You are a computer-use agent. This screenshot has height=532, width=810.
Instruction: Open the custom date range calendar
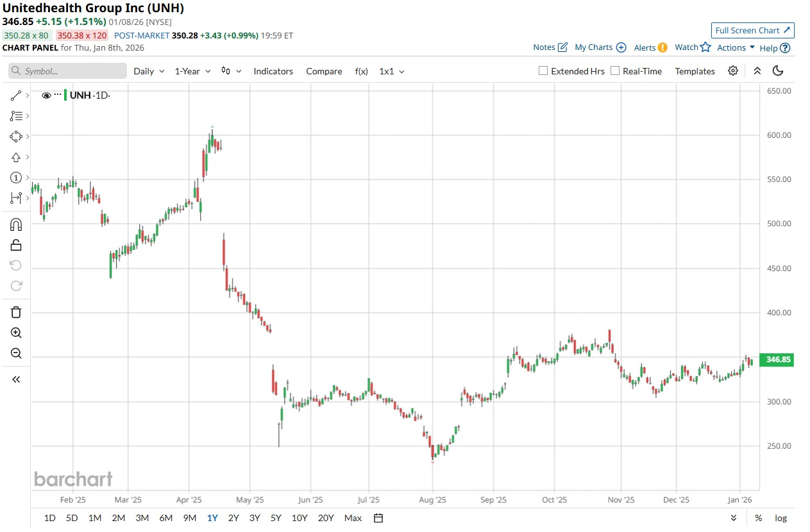(x=378, y=518)
